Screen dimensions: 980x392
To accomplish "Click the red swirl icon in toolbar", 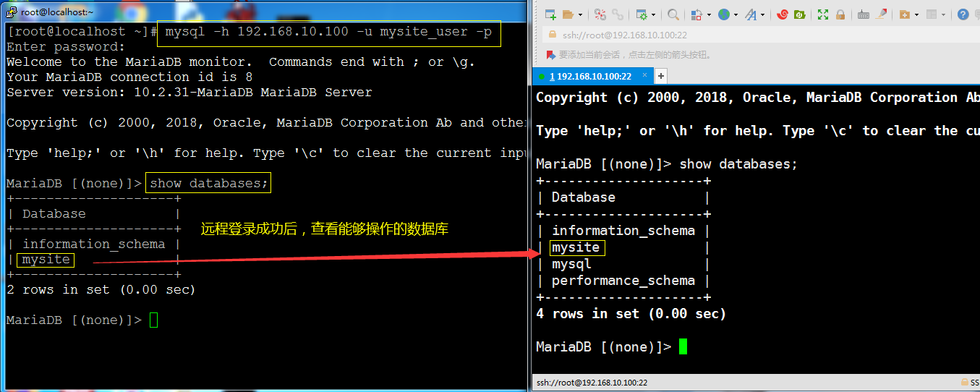I will pos(783,14).
